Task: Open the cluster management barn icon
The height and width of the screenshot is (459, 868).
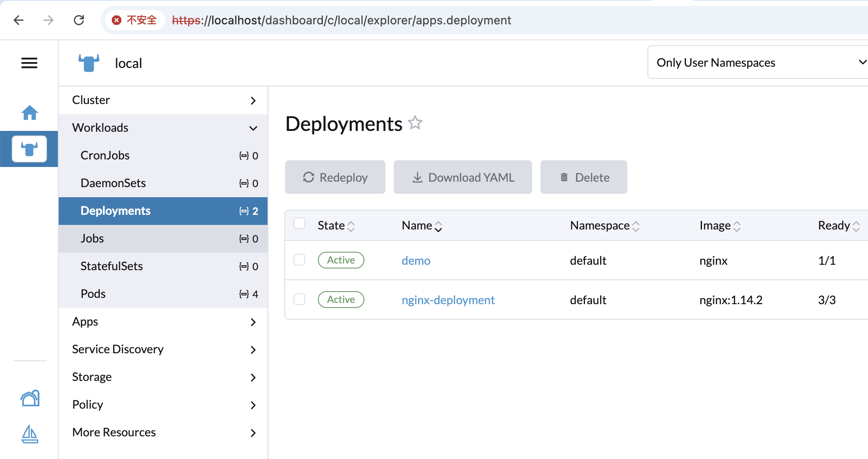Action: 30,398
